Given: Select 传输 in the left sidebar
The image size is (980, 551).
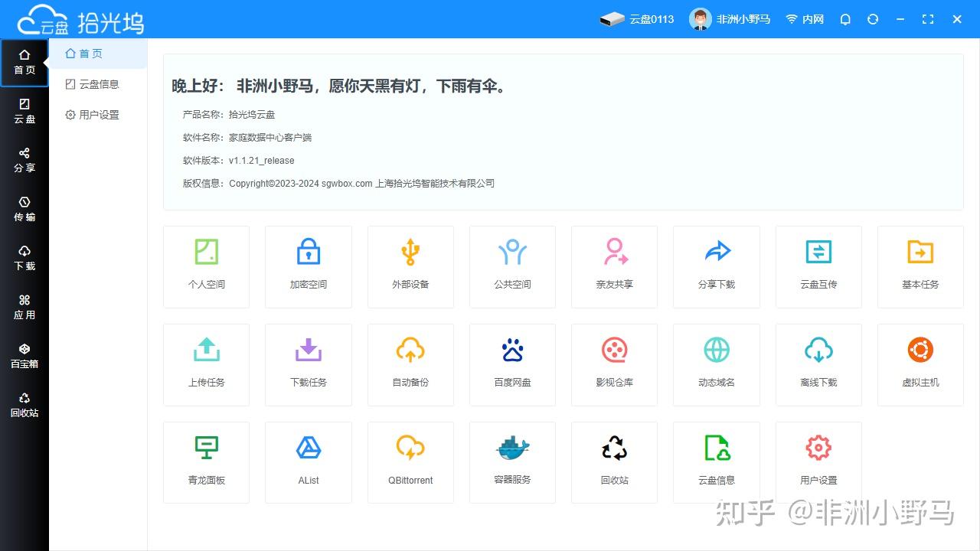Looking at the screenshot, I should (x=24, y=208).
